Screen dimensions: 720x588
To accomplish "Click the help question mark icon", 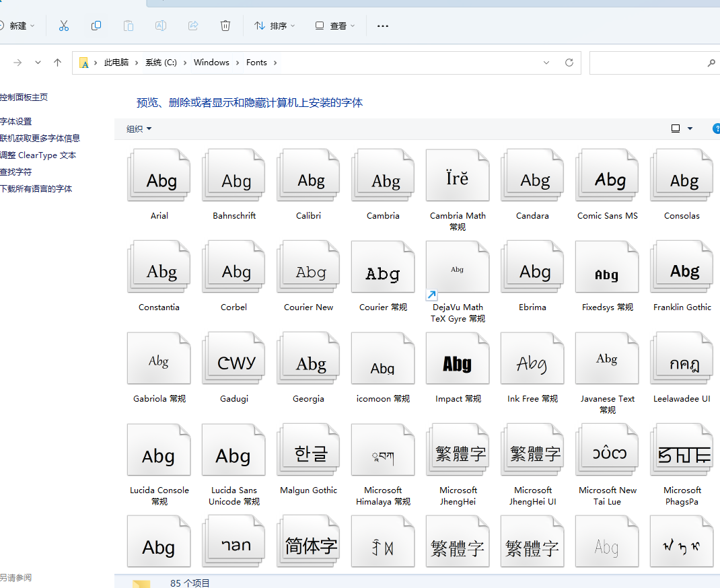I will click(716, 128).
